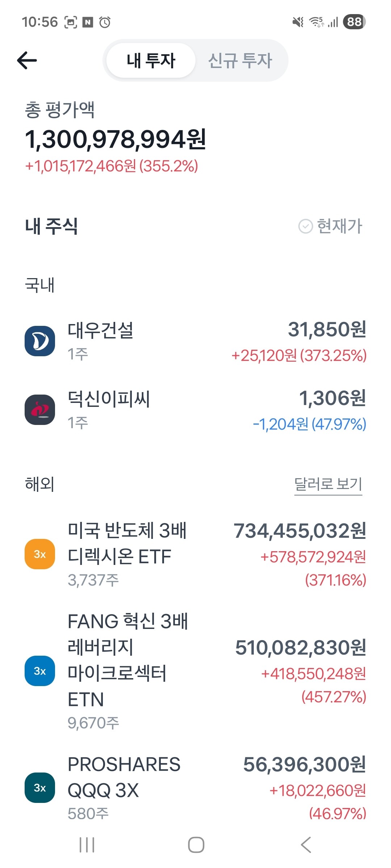
Task: Open FANG 혁신 3배 레버리지 ETN holding
Action: pyautogui.click(x=195, y=671)
